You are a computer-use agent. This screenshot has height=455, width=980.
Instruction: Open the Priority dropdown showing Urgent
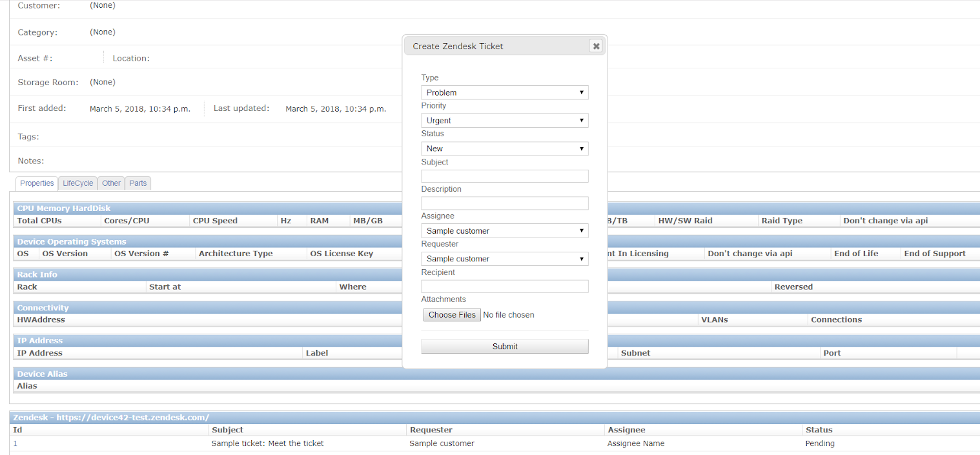tap(505, 120)
